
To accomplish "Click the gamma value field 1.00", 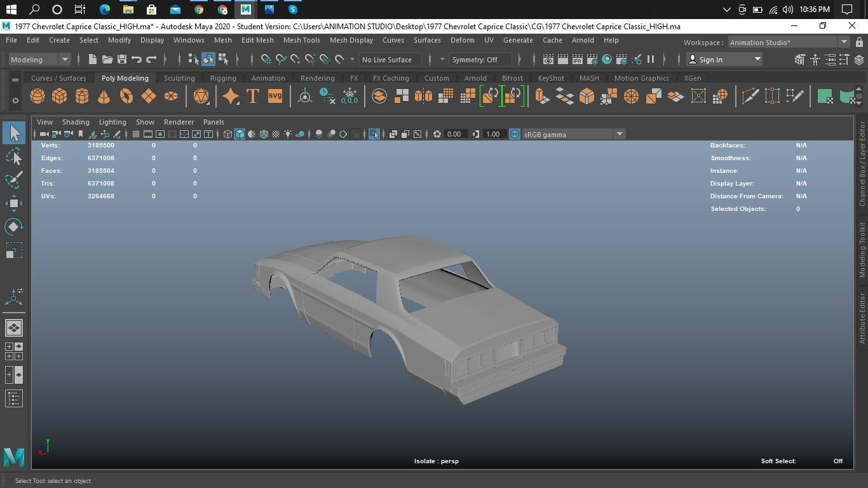I will (x=493, y=134).
